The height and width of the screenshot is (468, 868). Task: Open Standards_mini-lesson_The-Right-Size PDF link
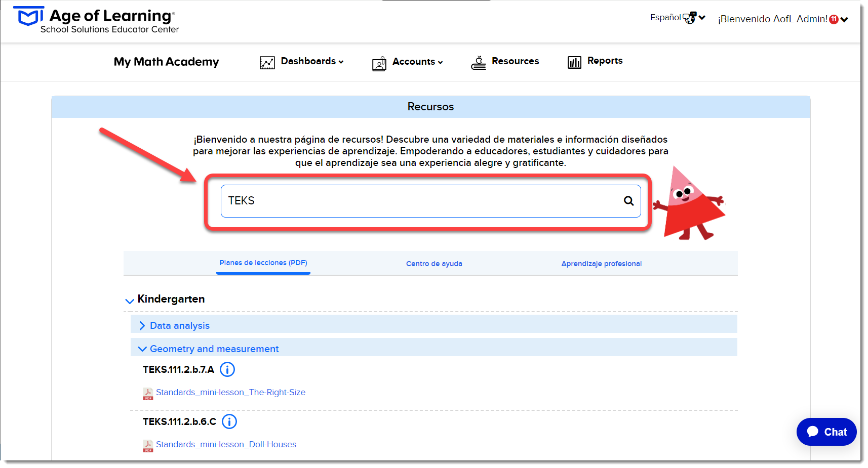click(230, 393)
